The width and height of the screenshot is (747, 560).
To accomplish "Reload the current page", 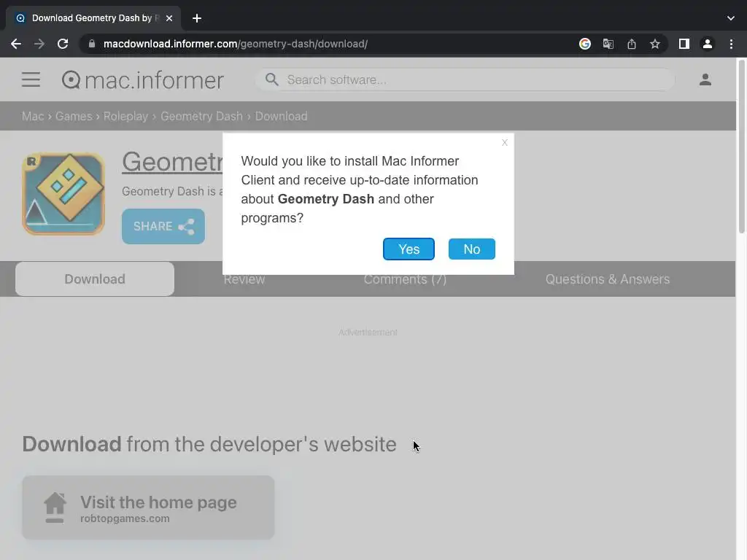I will (x=63, y=44).
